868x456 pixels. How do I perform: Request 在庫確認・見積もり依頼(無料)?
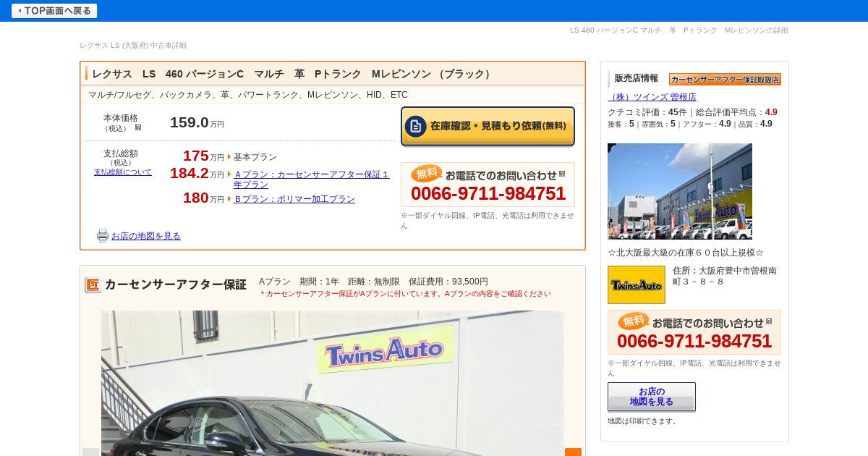tap(488, 127)
